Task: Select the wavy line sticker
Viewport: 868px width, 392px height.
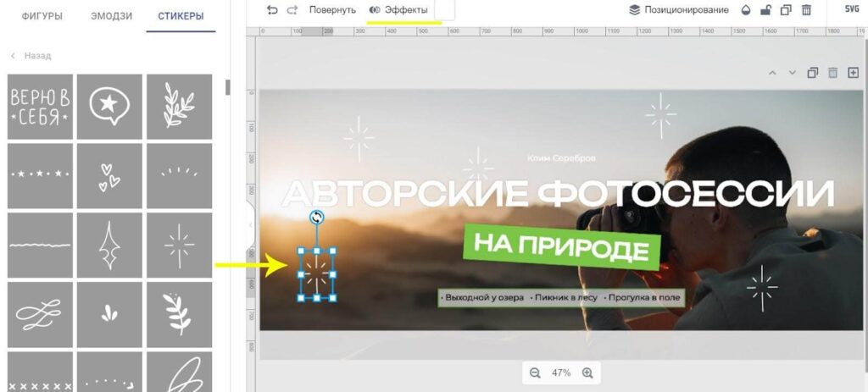Action: coord(40,245)
